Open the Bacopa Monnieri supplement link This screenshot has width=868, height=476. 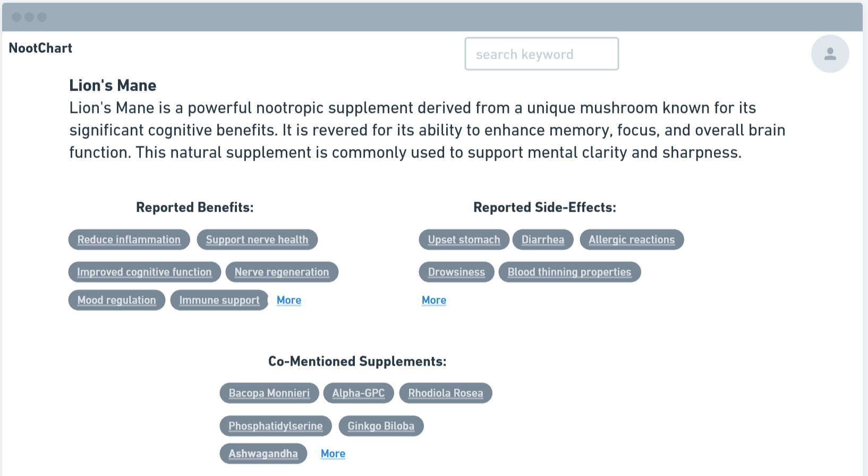tap(269, 393)
